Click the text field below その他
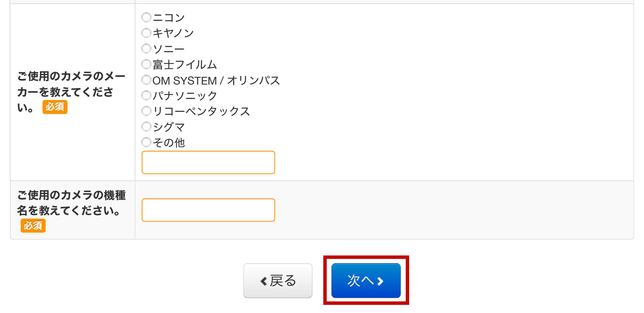Viewport: 644px width, 313px height. (208, 162)
